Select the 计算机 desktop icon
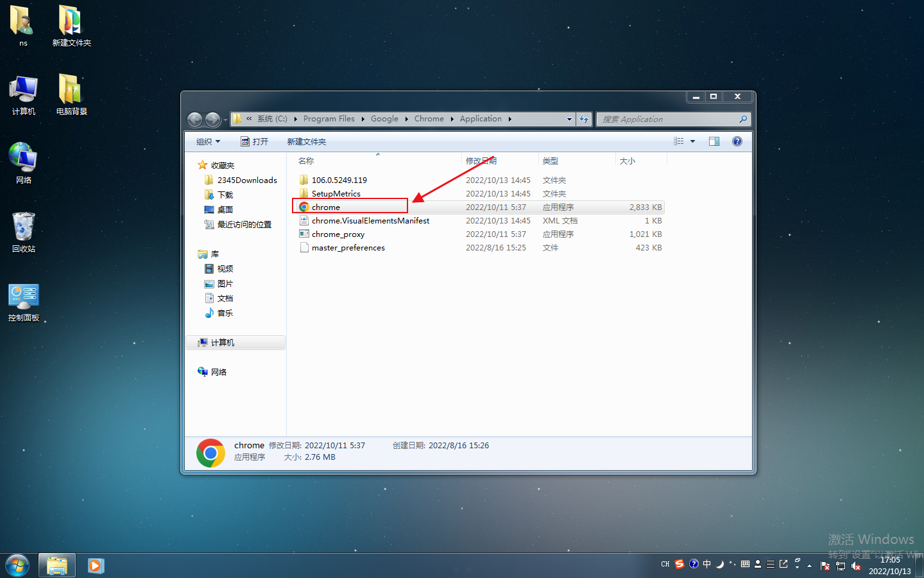The height and width of the screenshot is (578, 924). pos(24,89)
